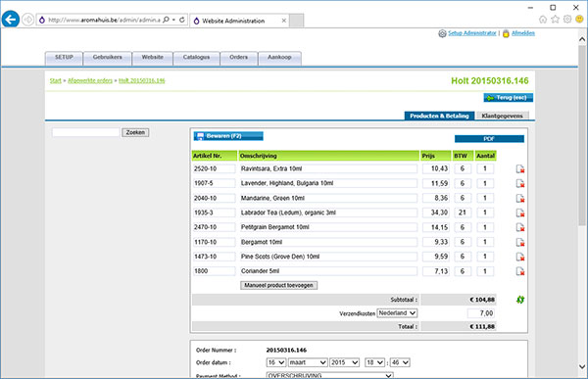The width and height of the screenshot is (588, 379).
Task: Click the Zoeken button
Action: (135, 132)
